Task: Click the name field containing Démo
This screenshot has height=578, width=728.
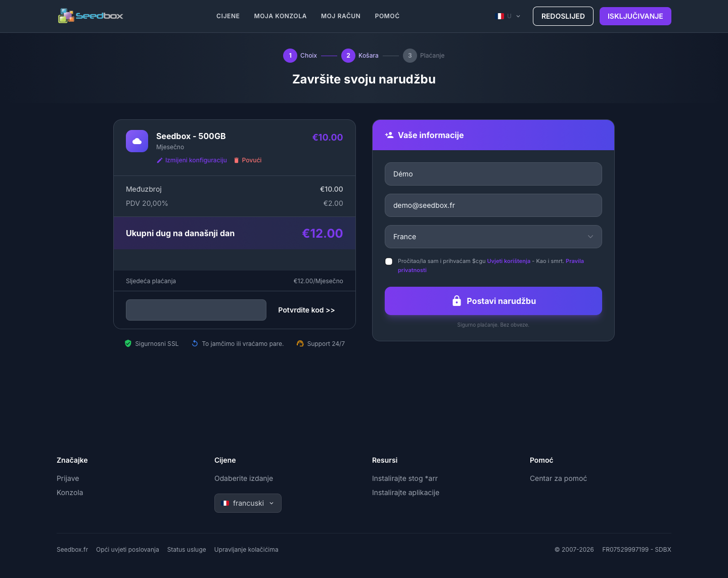Action: [x=493, y=174]
